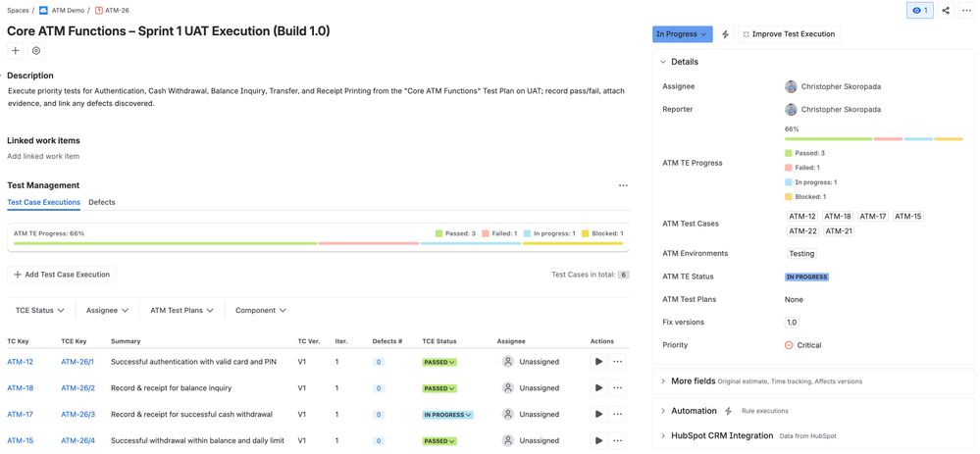Open more actions for ATM-26/1 row
980x454 pixels.
tap(617, 362)
